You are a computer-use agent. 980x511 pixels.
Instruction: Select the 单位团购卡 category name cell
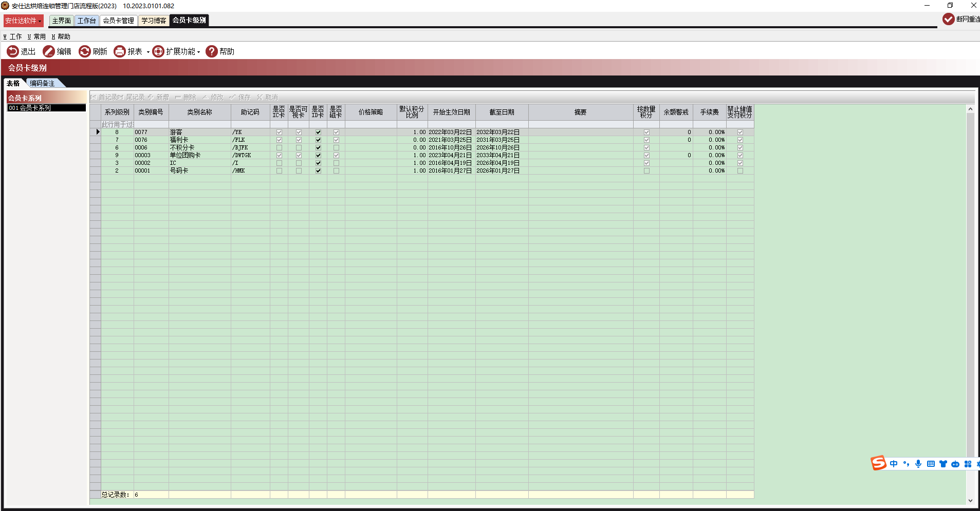(199, 156)
